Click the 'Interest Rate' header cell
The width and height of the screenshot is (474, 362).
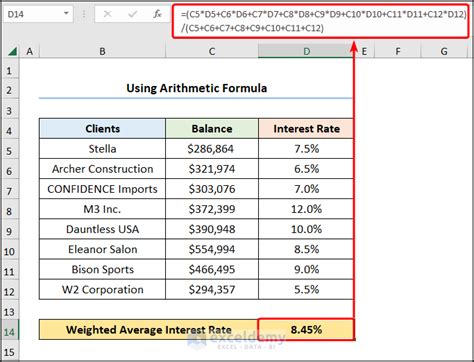[x=306, y=129]
